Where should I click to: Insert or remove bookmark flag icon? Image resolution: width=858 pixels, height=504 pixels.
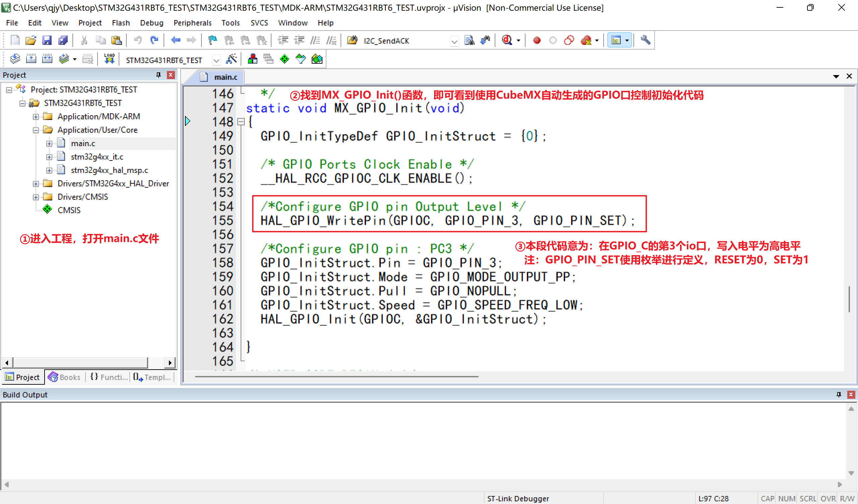212,40
